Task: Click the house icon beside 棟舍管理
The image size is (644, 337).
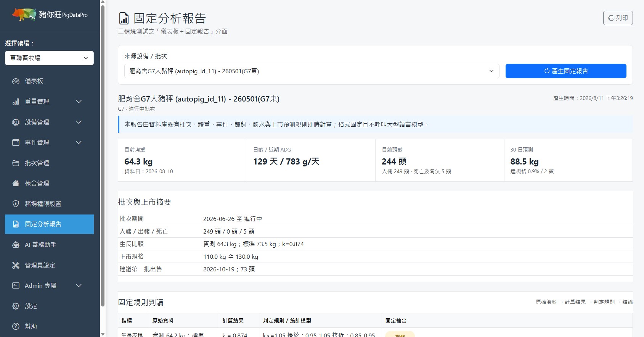Action: (16, 183)
